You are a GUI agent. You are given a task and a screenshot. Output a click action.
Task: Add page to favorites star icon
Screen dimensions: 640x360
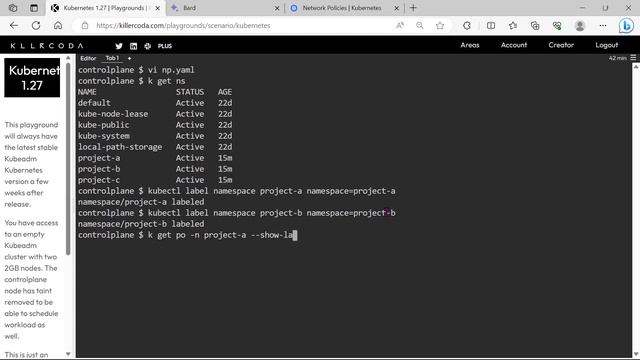click(440, 25)
